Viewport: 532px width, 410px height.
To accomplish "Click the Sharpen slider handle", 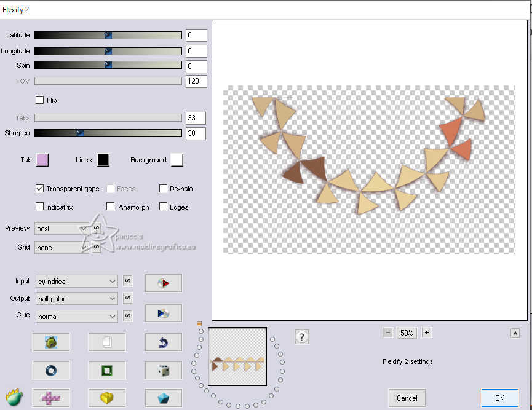I will (80, 133).
